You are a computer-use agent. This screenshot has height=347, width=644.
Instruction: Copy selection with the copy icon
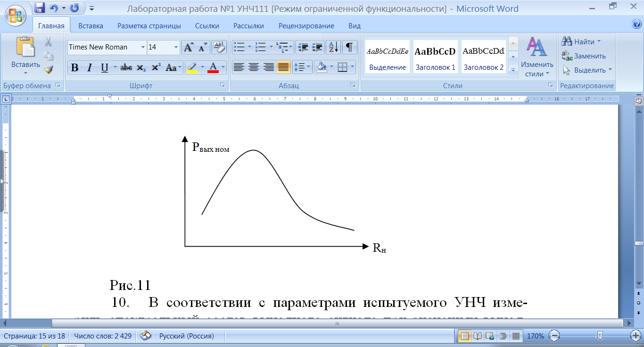click(x=48, y=56)
